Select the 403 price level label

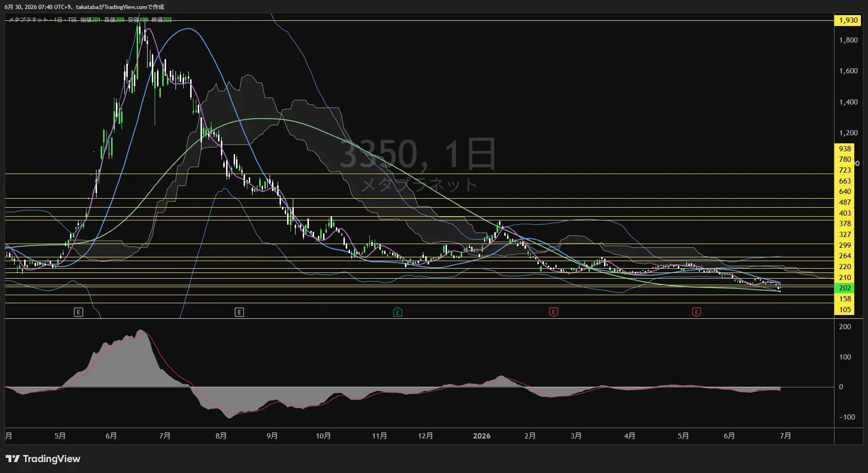pos(845,213)
